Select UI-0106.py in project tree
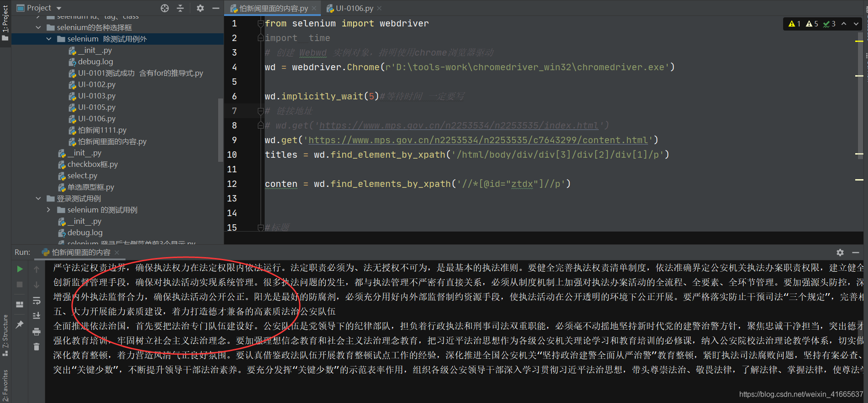This screenshot has width=868, height=403. coord(96,119)
